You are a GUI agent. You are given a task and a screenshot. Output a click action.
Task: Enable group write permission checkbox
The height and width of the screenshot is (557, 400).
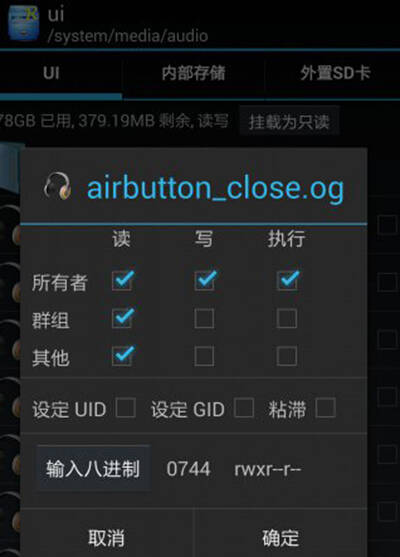(204, 318)
